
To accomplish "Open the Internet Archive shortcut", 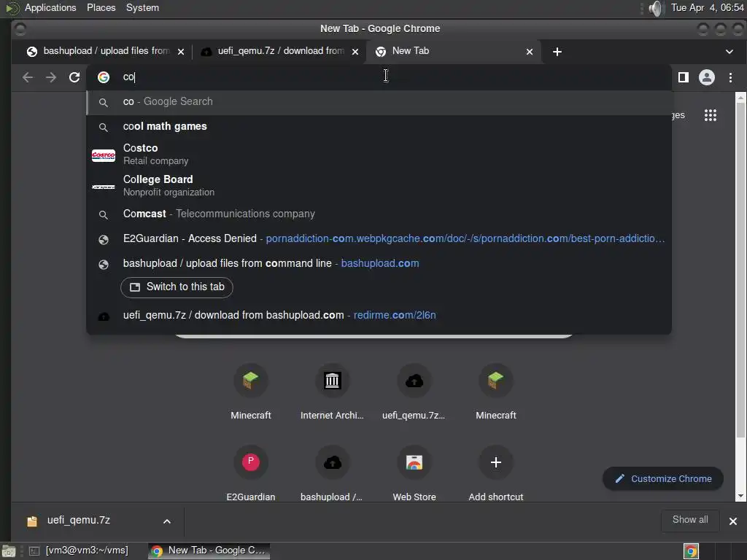I will 332,392.
